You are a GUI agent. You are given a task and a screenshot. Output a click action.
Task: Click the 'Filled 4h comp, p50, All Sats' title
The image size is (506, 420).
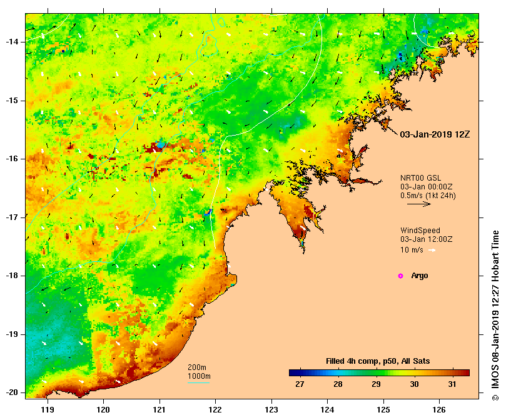click(x=378, y=361)
